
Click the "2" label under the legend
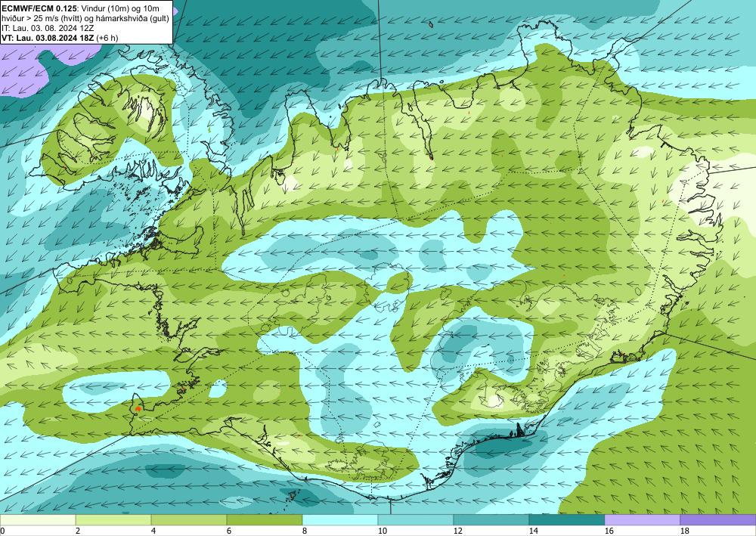tap(78, 531)
